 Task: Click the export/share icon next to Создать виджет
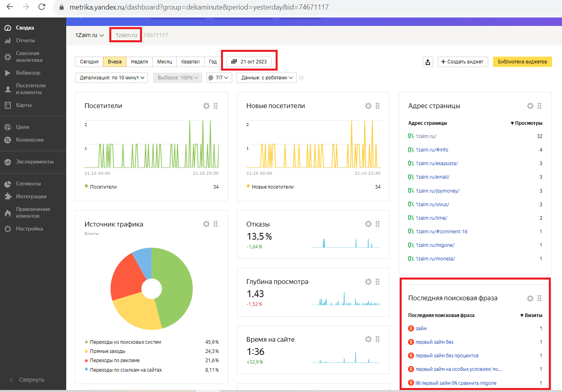point(428,62)
